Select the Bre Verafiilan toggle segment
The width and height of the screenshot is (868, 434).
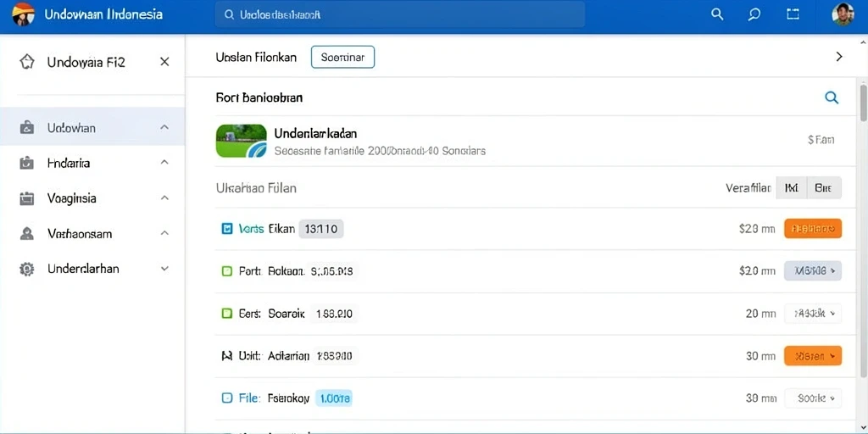(824, 188)
